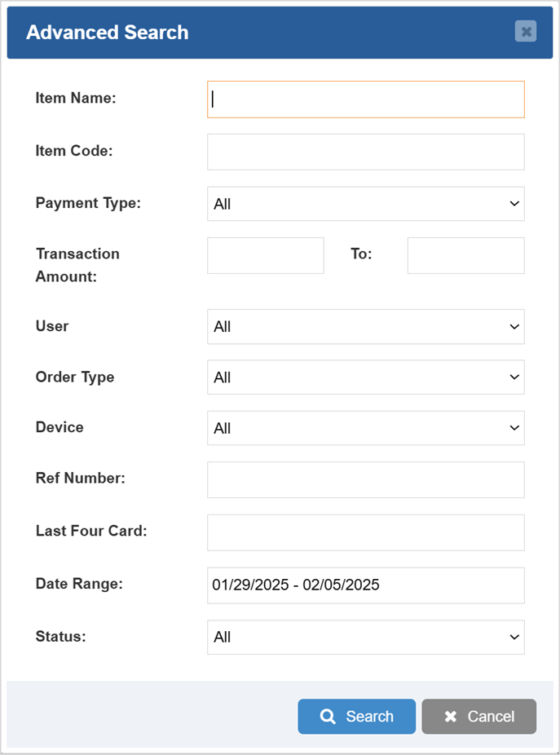This screenshot has width=560, height=755.
Task: Open the Order Type dropdown
Action: [x=365, y=377]
